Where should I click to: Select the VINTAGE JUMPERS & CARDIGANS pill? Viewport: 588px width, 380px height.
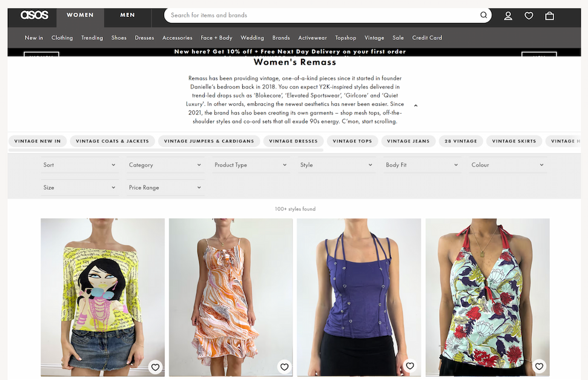pos(209,141)
